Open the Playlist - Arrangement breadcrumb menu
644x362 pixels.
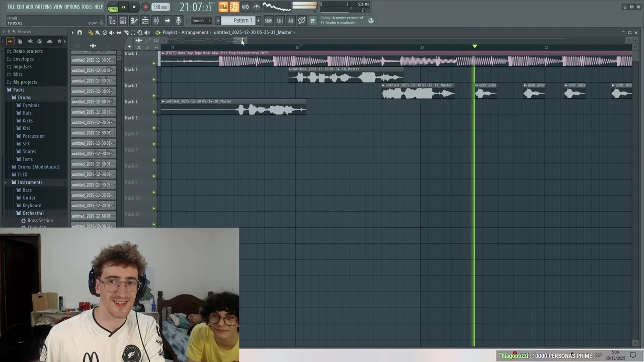click(x=185, y=32)
